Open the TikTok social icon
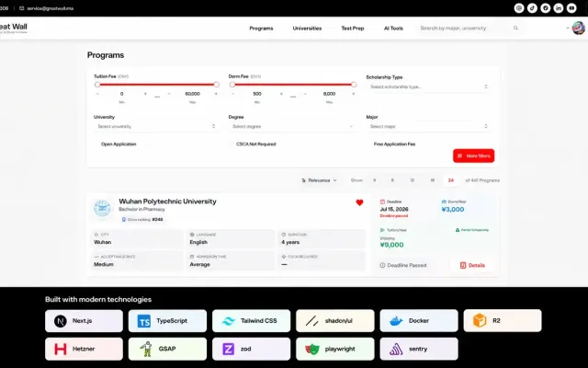The width and height of the screenshot is (588, 368). [532, 8]
